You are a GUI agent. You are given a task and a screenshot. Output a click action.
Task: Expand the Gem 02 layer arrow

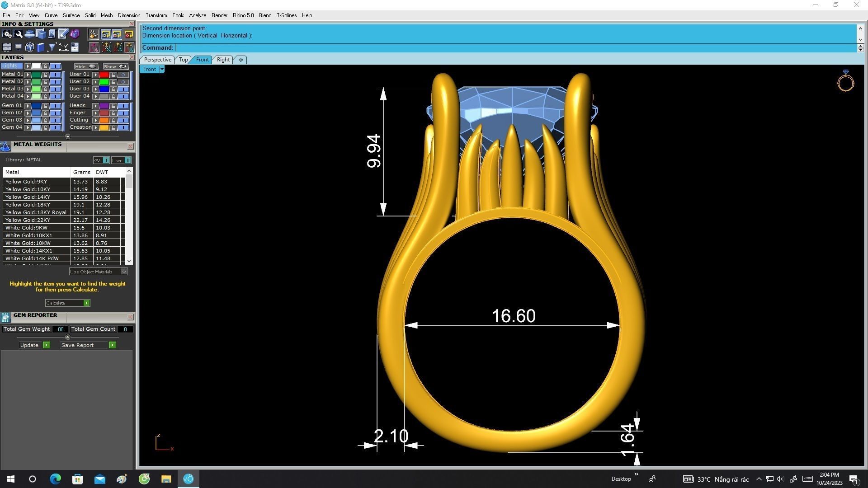tap(28, 113)
